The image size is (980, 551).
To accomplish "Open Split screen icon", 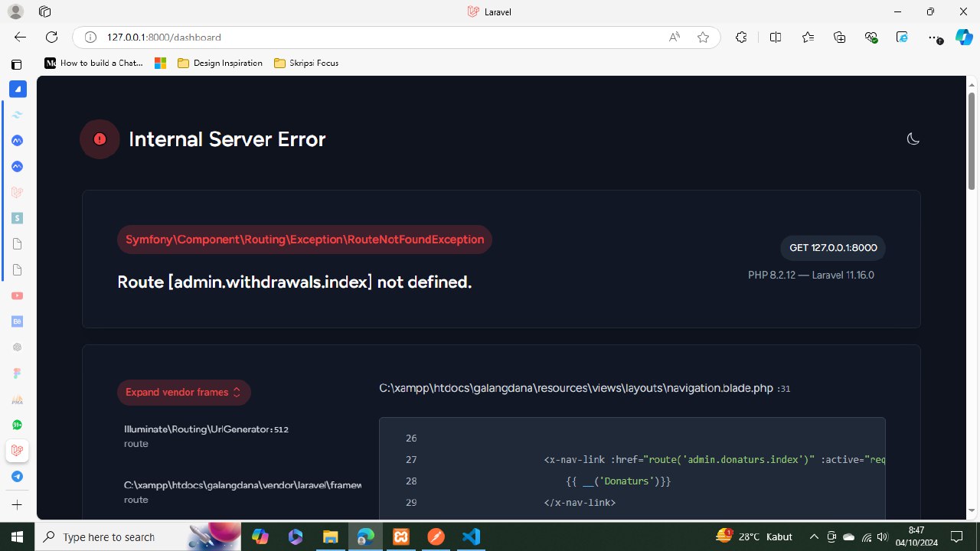I will click(776, 37).
